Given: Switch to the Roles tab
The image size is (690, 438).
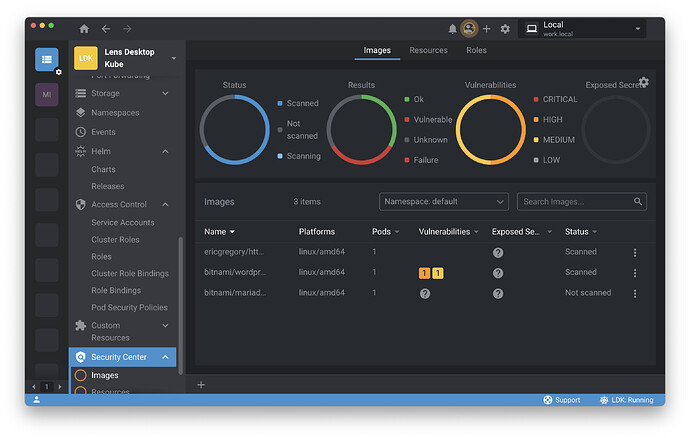Looking at the screenshot, I should click(476, 50).
